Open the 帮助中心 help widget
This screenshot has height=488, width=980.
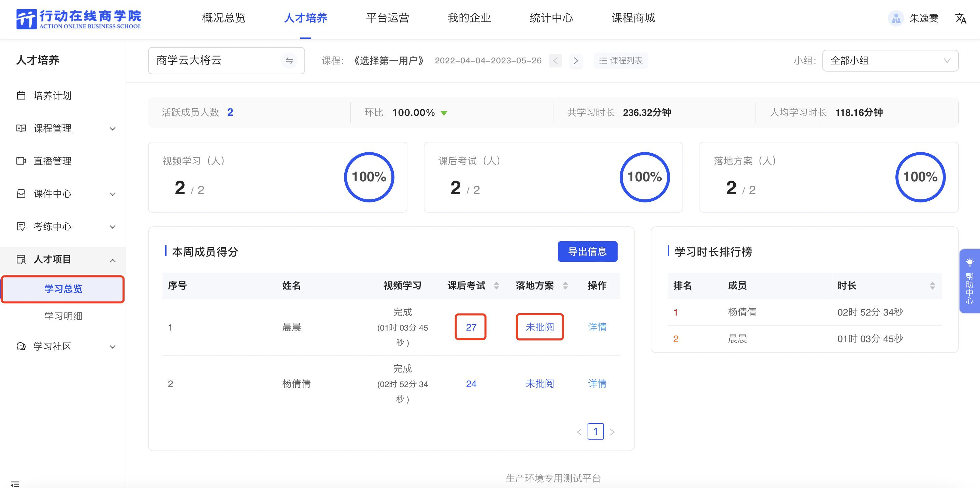969,281
